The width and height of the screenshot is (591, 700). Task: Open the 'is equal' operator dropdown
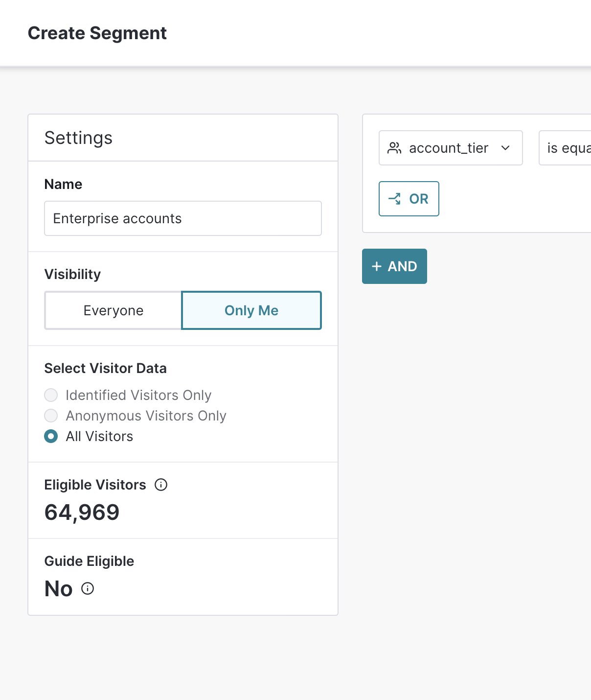[x=565, y=148]
